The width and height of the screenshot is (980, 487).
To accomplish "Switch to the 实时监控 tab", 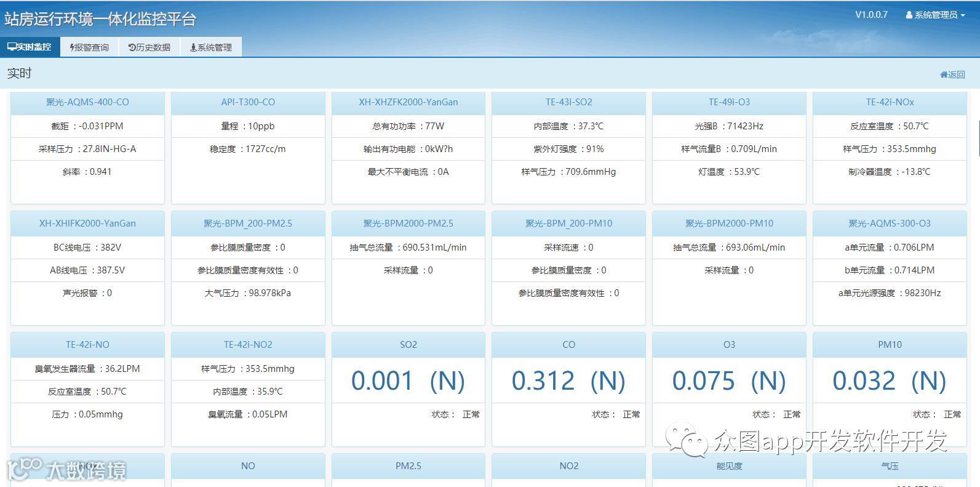I will [x=30, y=47].
